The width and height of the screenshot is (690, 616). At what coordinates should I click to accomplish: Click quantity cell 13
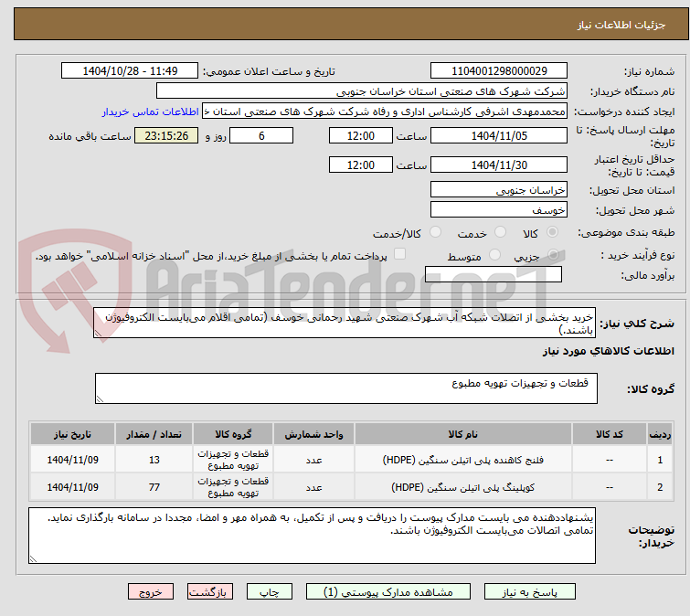(154, 460)
